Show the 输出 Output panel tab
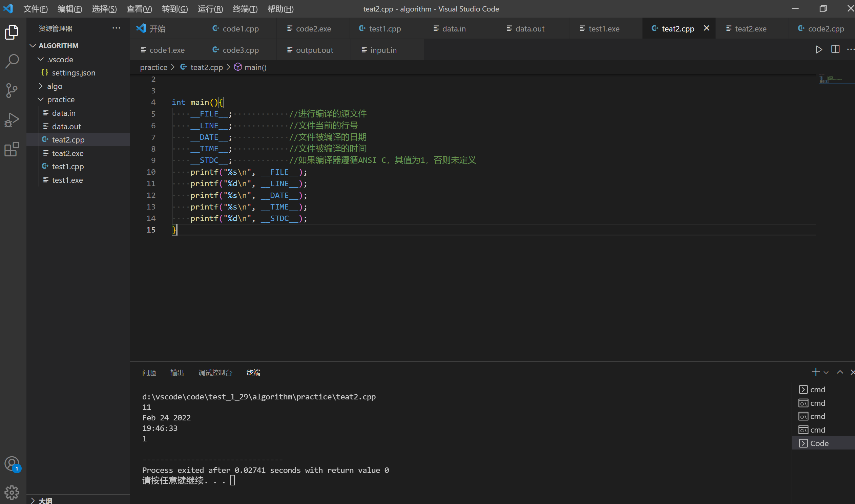This screenshot has height=504, width=855. pos(177,373)
